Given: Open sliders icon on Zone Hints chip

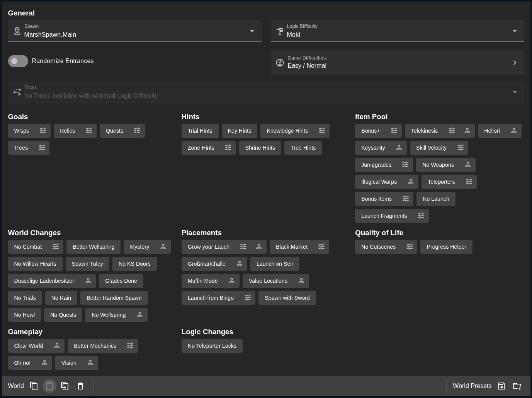Looking at the screenshot, I should [228, 148].
